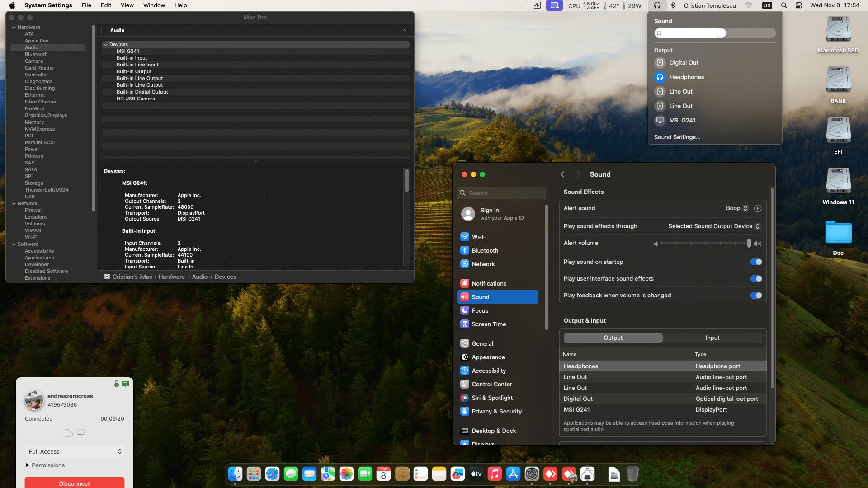The image size is (868, 488).
Task: Toggle Play user interface sound effects
Action: pos(756,279)
